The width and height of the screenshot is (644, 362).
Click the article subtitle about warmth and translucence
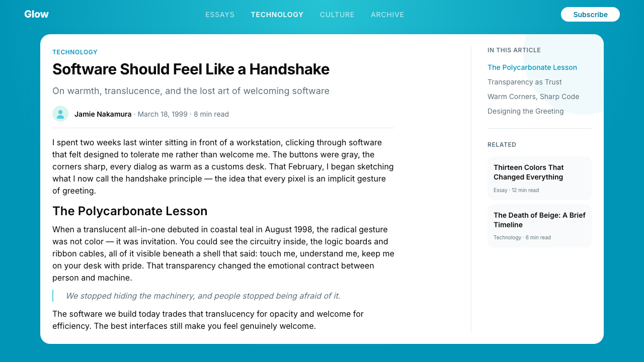point(191,91)
